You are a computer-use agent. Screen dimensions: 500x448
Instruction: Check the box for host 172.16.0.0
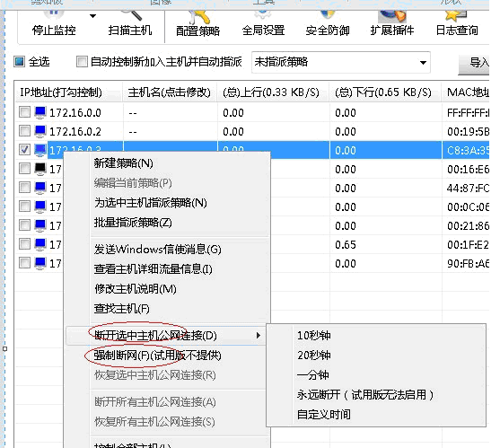[x=24, y=112]
